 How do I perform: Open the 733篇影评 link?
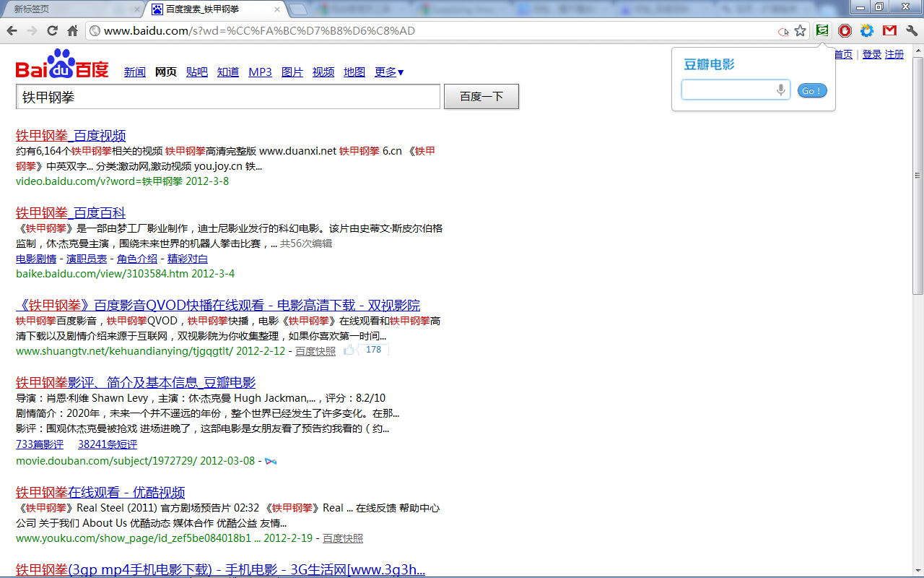(40, 444)
